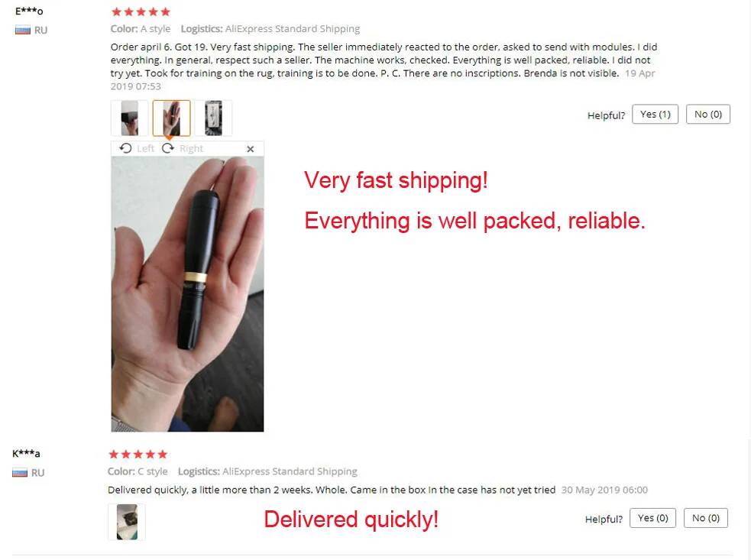
Task: Click the 'Left' rotate label
Action: (146, 148)
